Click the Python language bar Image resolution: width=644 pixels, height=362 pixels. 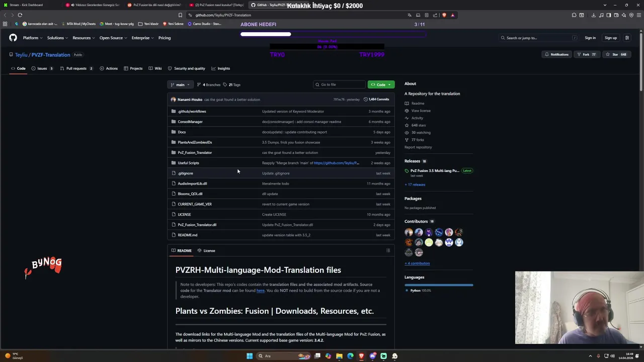[x=439, y=285]
